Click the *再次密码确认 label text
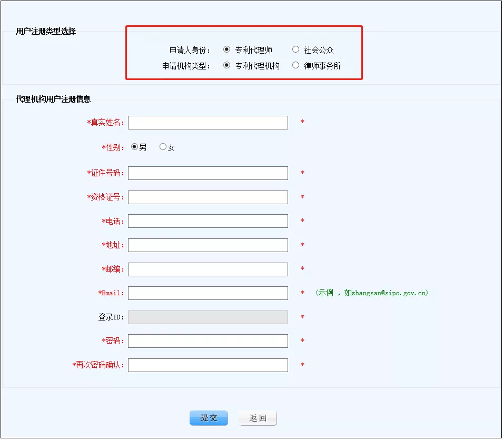The width and height of the screenshot is (504, 441). (x=98, y=365)
